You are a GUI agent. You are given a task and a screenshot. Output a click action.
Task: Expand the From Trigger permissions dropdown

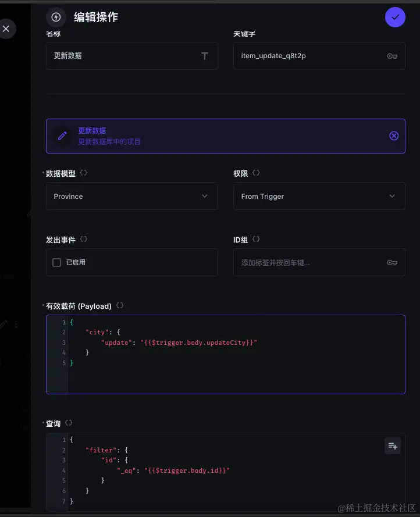pyautogui.click(x=319, y=197)
